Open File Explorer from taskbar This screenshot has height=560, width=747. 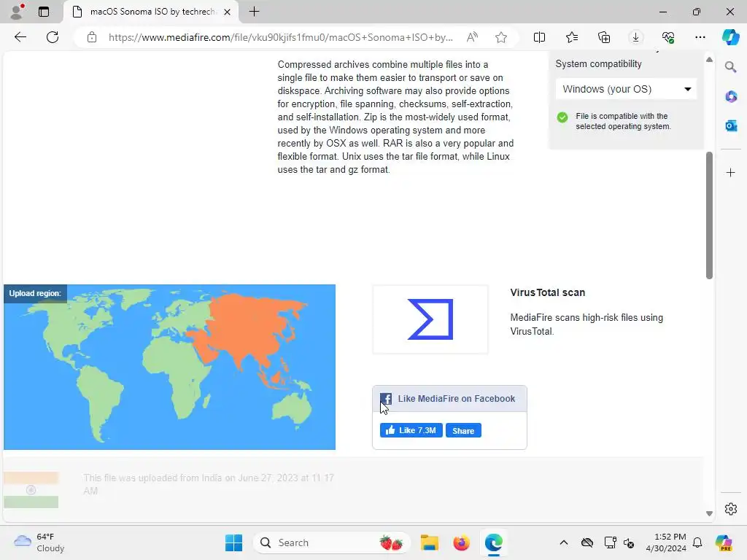pyautogui.click(x=429, y=542)
